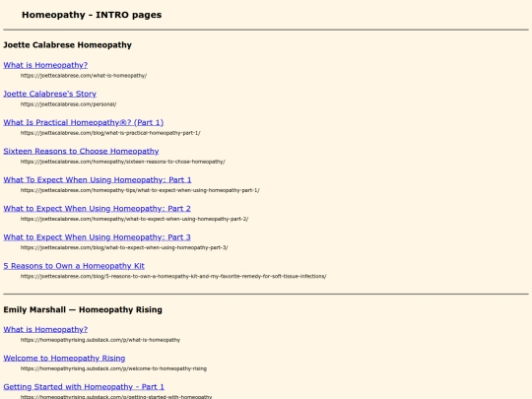Open 'What To Expect When Using Homeopathy: Part 1'
The width and height of the screenshot is (532, 399).
[98, 180]
